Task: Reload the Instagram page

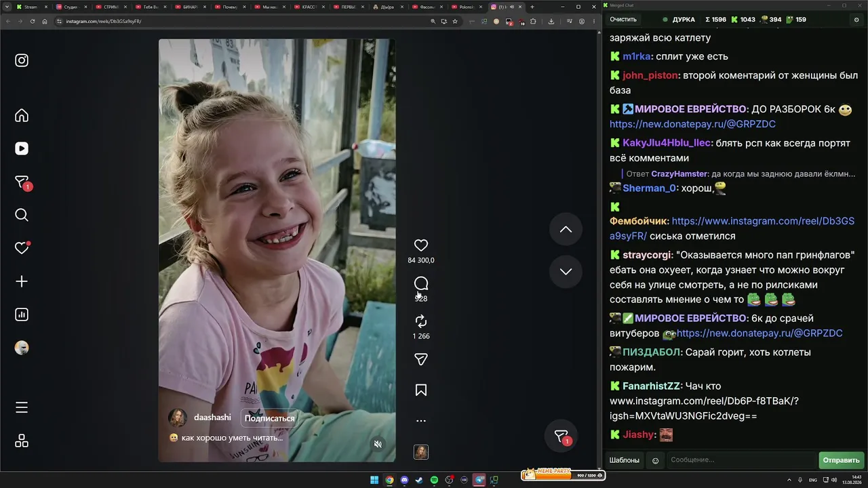Action: [x=32, y=21]
